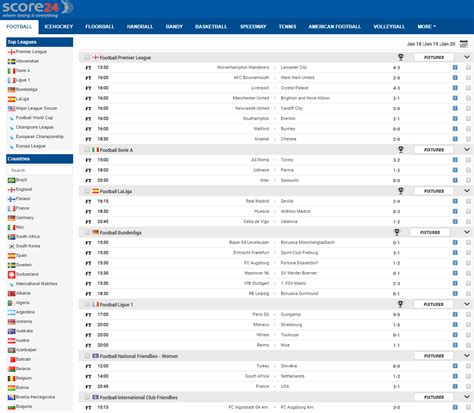The width and height of the screenshot is (474, 413).
Task: Open Ligue 1 standings trophy icon
Action: pos(401,304)
